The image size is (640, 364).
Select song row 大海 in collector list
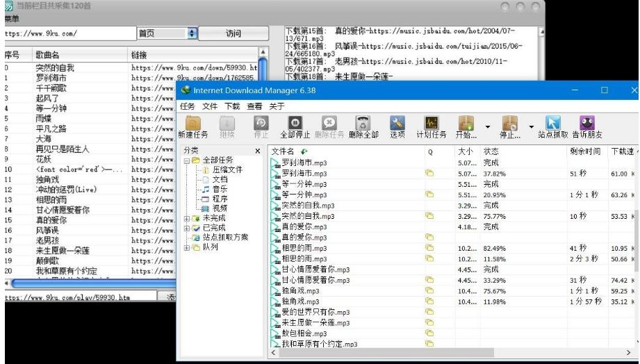(90, 139)
